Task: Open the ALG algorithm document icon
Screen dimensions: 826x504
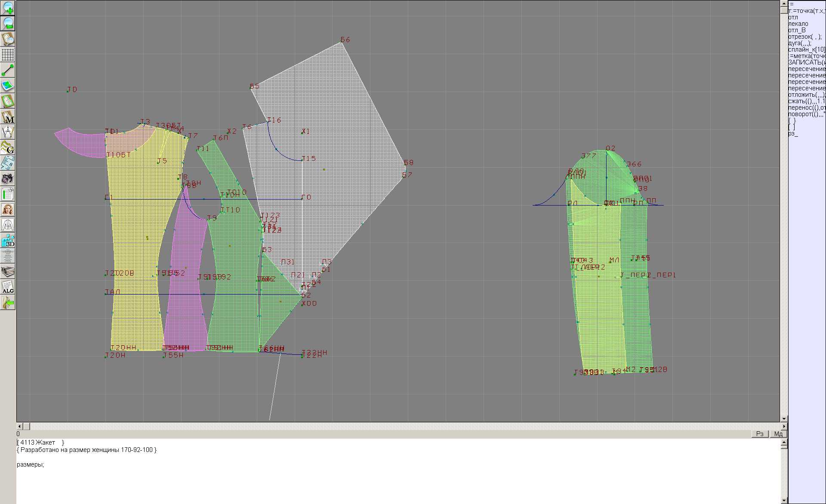Action: 8,287
